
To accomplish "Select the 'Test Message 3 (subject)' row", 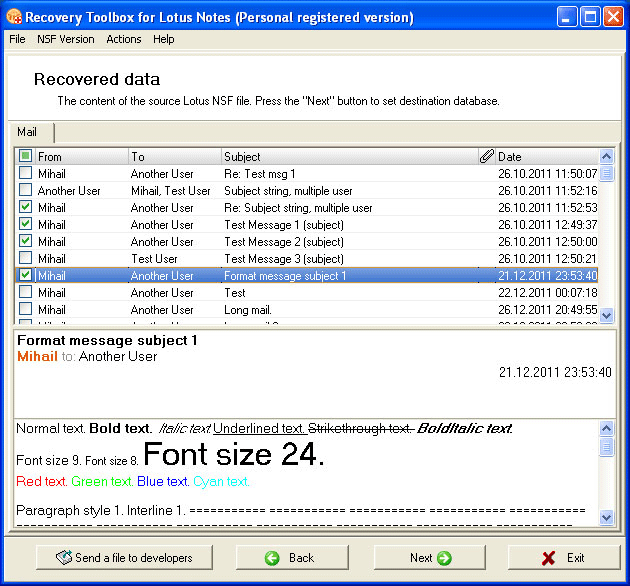I will [307, 258].
